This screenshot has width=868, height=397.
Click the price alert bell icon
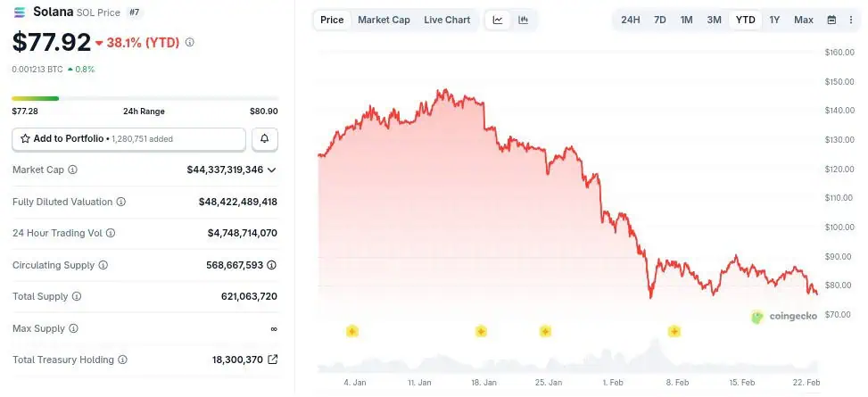265,139
